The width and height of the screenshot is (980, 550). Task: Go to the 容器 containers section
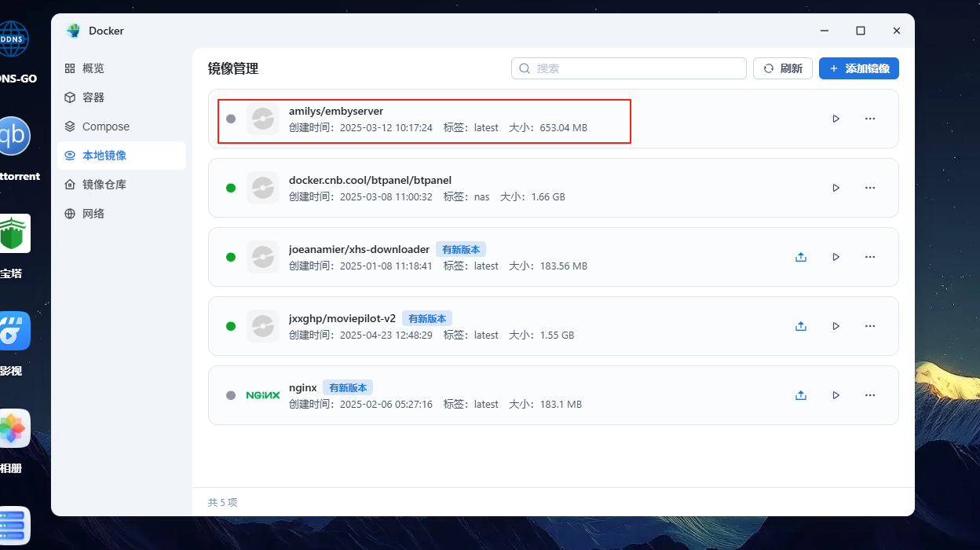click(x=122, y=97)
